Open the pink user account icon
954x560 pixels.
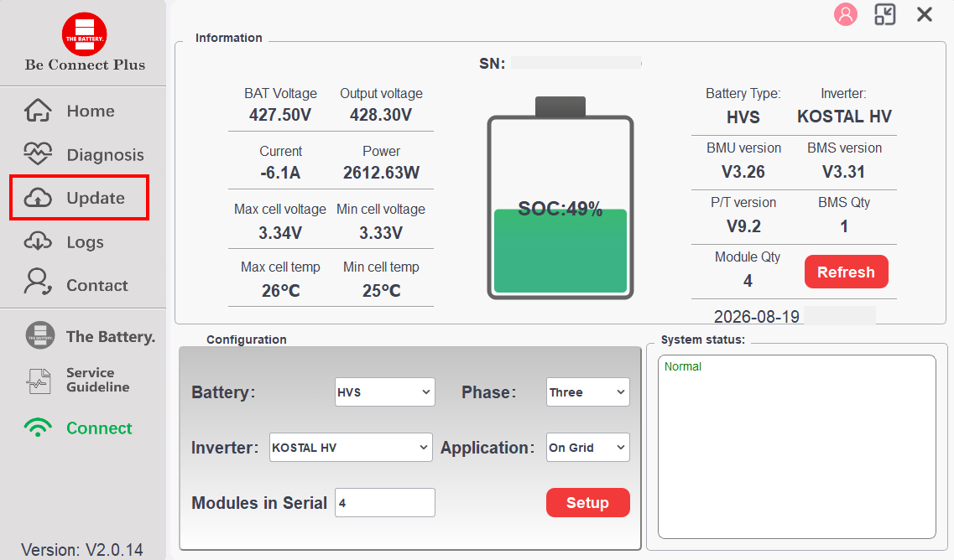[x=845, y=14]
